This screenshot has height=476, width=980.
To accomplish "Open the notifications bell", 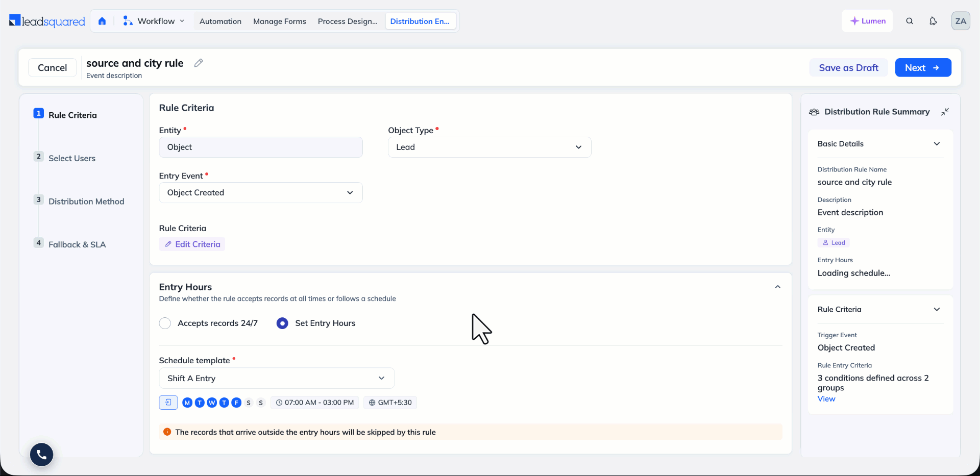I will tap(933, 21).
